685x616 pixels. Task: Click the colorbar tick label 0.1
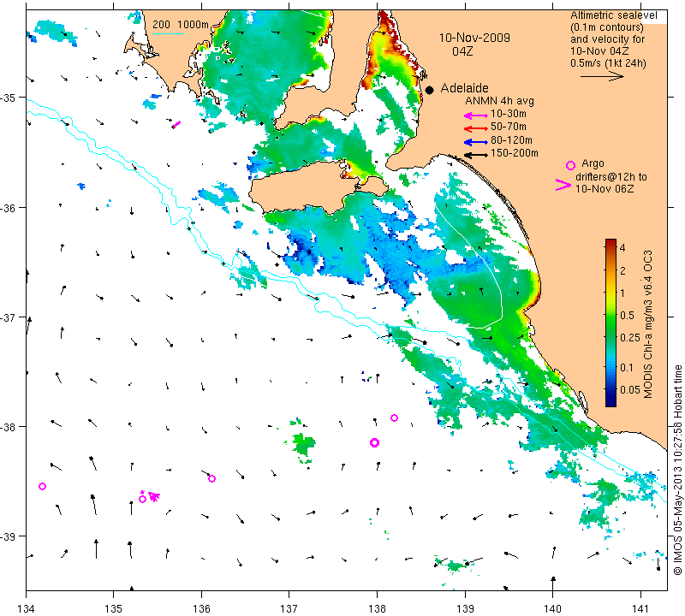pos(627,368)
